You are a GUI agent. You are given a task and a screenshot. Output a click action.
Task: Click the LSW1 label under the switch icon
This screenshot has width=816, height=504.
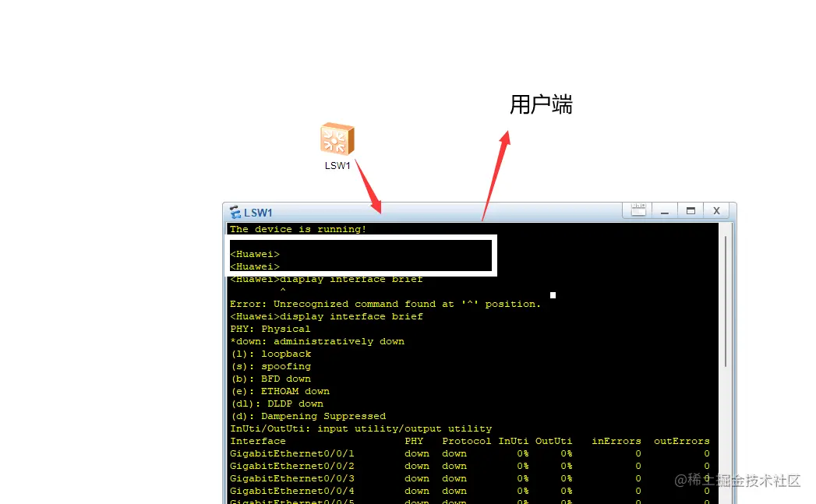(337, 165)
